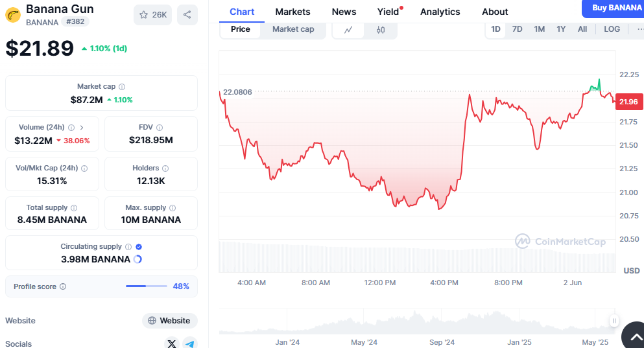The width and height of the screenshot is (644, 348).
Task: Star Banana Gun to watchlist
Action: [x=153, y=15]
